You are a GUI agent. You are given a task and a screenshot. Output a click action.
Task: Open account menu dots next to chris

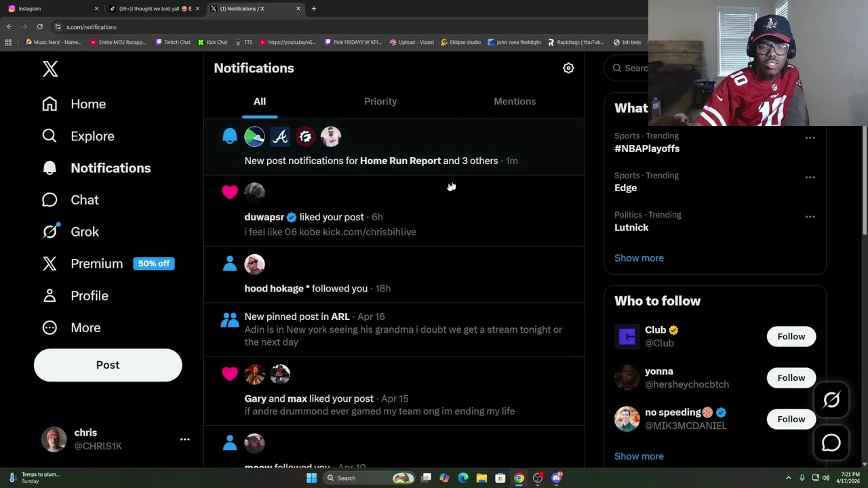tap(184, 439)
